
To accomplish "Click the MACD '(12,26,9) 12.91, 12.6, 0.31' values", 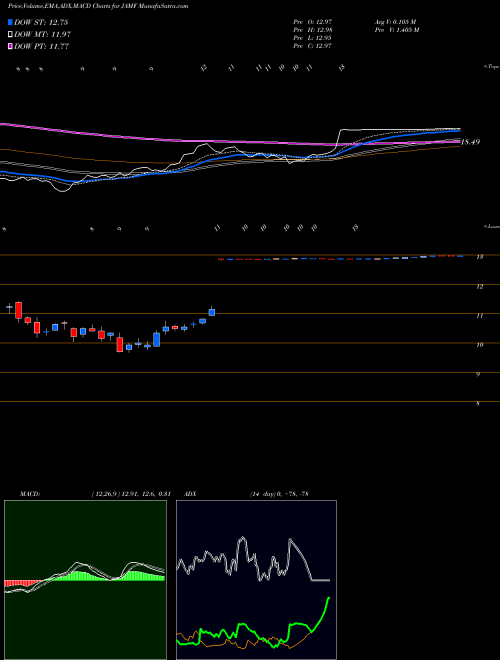I will tap(131, 494).
